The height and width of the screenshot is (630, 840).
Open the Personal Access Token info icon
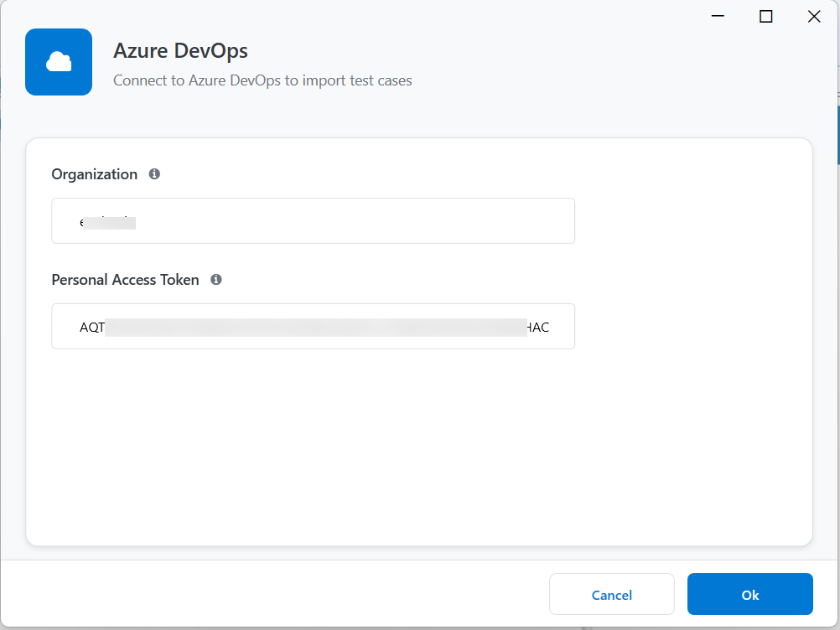[216, 280]
